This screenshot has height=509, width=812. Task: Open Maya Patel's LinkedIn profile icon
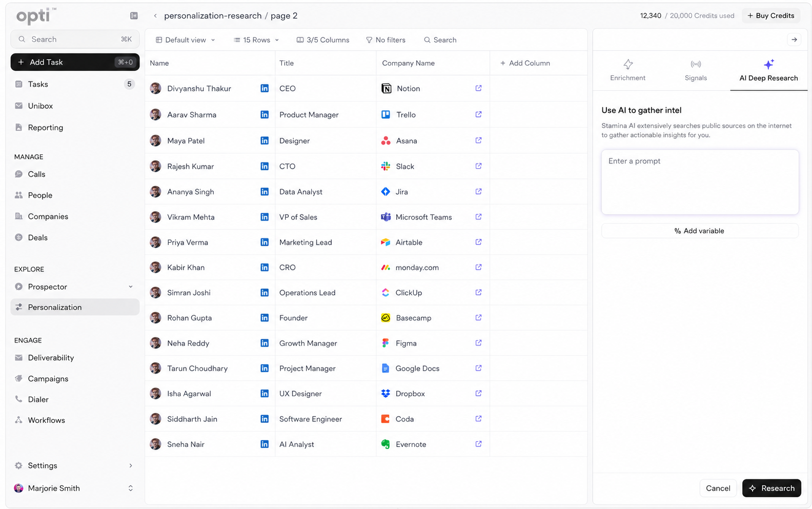[x=265, y=140]
